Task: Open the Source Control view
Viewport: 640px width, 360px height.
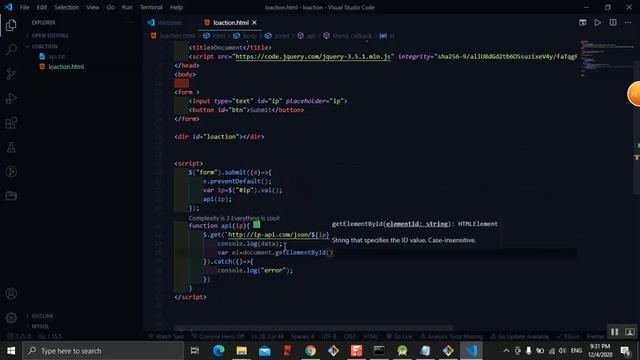Action: click(11, 74)
